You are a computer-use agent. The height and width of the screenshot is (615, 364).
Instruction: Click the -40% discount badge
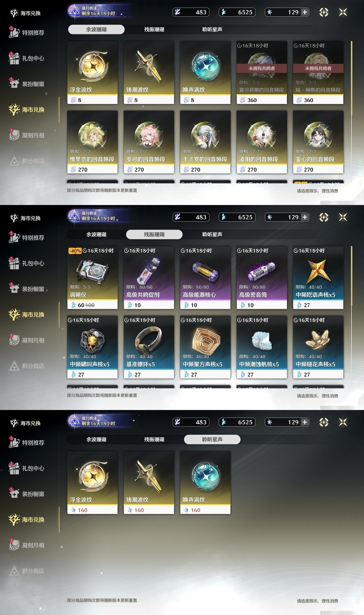75,251
